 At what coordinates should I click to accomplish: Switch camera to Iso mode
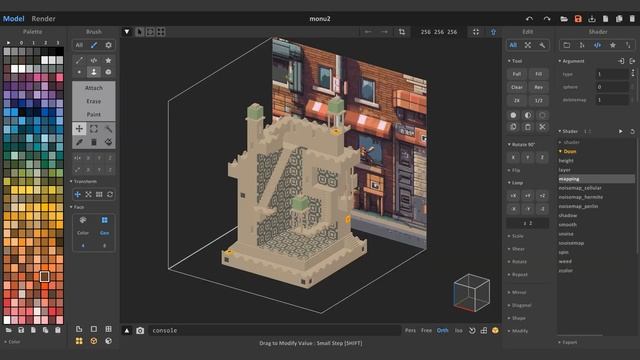tap(458, 331)
